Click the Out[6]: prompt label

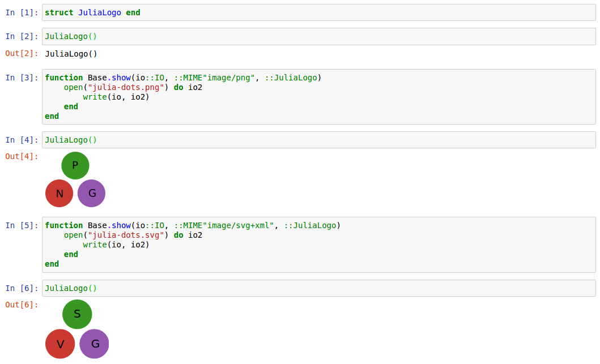22,305
